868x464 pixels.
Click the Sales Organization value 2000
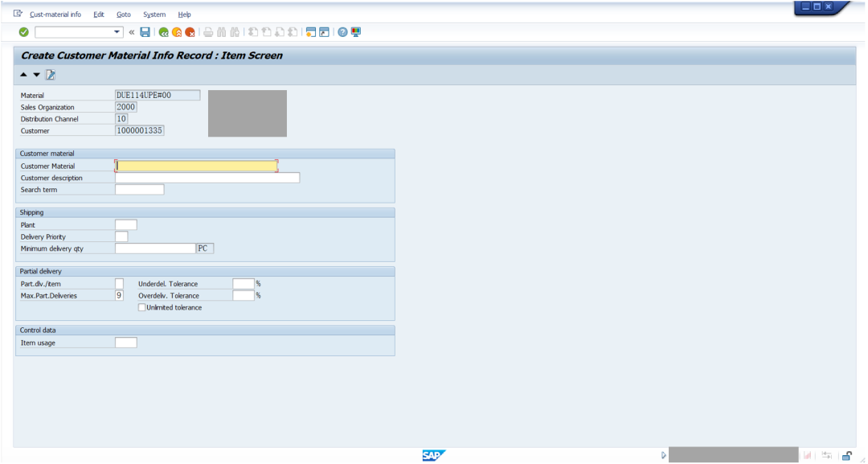(126, 107)
